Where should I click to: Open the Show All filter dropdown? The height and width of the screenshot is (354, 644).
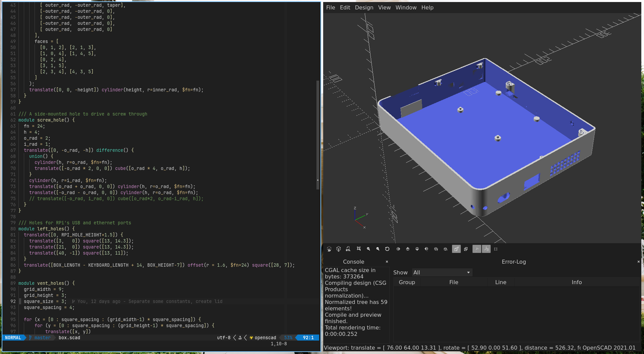[442, 272]
